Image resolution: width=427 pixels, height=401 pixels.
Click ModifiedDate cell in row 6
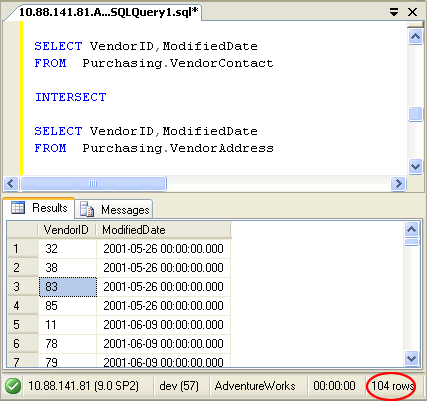coord(164,344)
